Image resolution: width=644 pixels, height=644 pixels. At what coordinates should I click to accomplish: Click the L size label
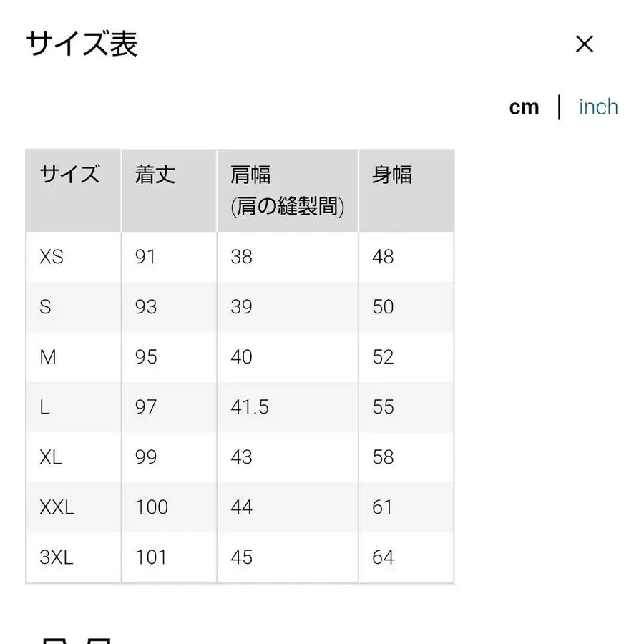44,407
